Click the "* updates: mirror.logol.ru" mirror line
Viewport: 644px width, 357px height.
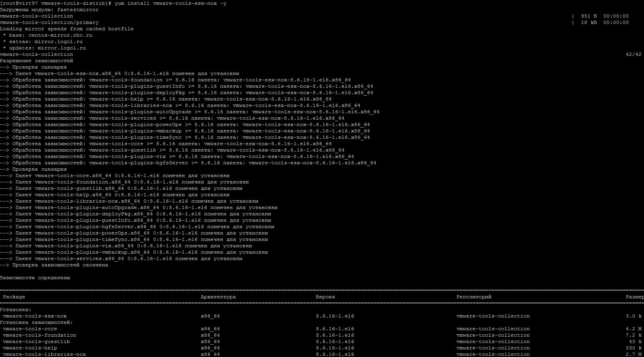(x=44, y=48)
